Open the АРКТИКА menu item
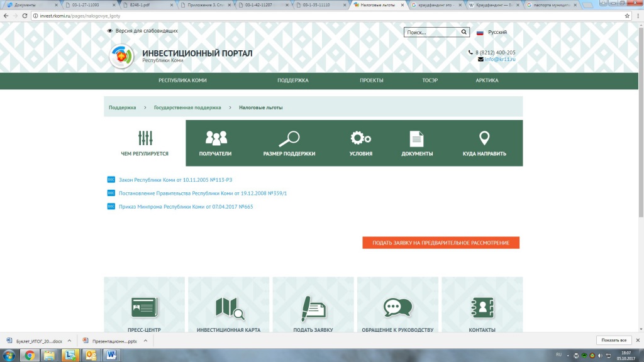 (487, 80)
